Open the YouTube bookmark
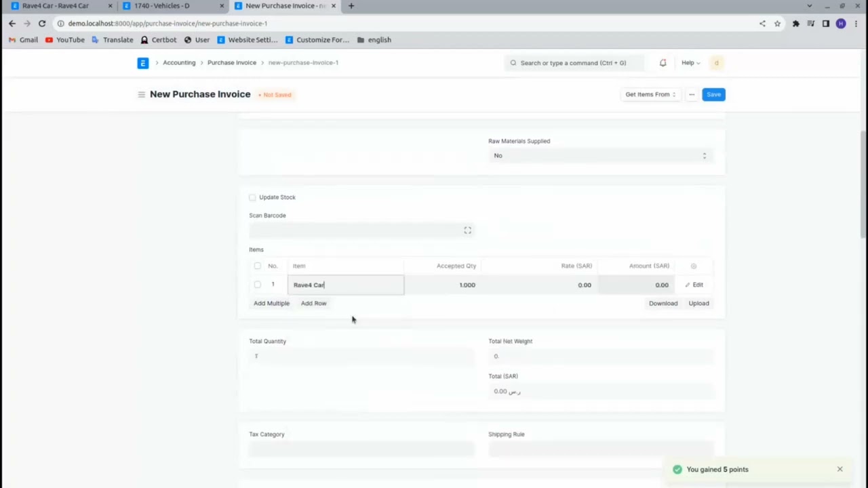 click(65, 39)
